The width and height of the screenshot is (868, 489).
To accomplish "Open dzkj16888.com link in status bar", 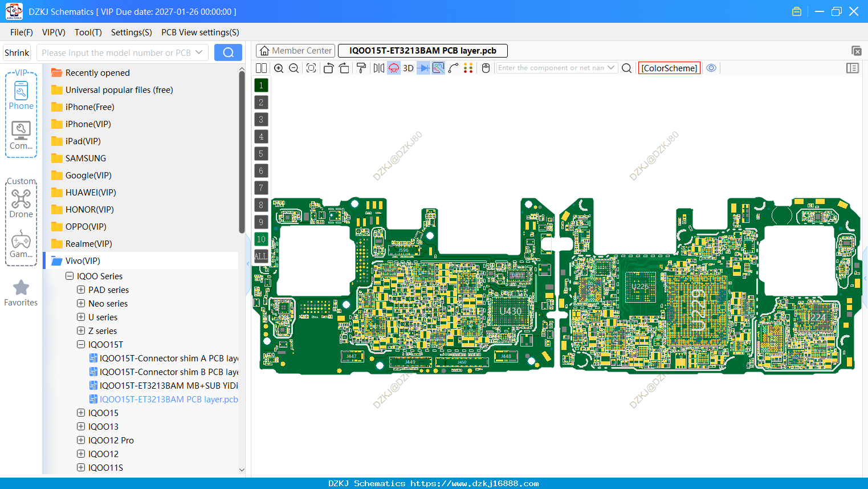I will click(474, 483).
